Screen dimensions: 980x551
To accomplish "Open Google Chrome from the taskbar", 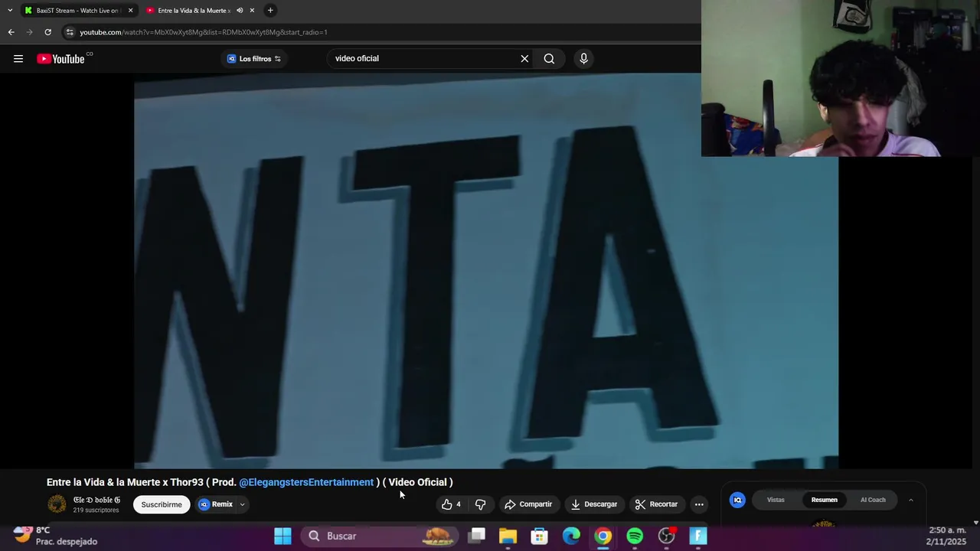I will 603,536.
